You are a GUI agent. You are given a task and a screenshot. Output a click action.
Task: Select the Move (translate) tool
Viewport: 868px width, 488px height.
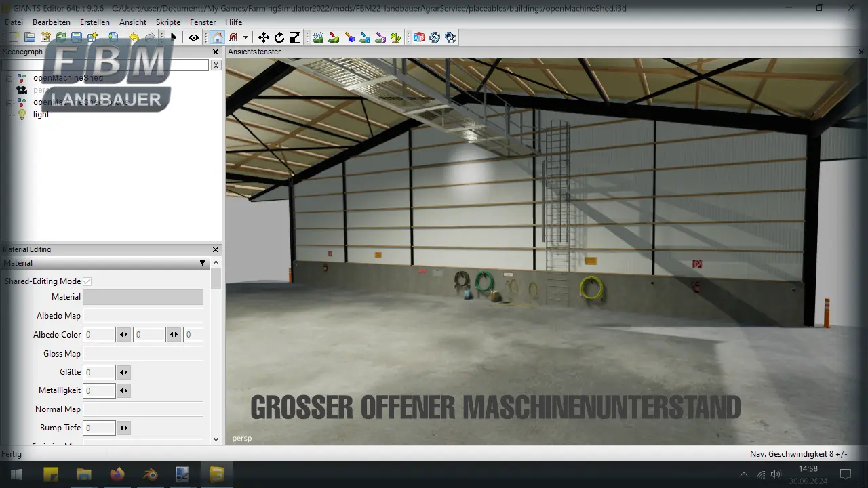tap(264, 37)
